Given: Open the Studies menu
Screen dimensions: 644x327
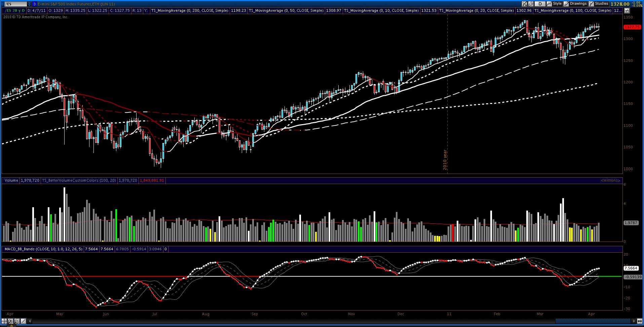Looking at the screenshot, I should (599, 4).
